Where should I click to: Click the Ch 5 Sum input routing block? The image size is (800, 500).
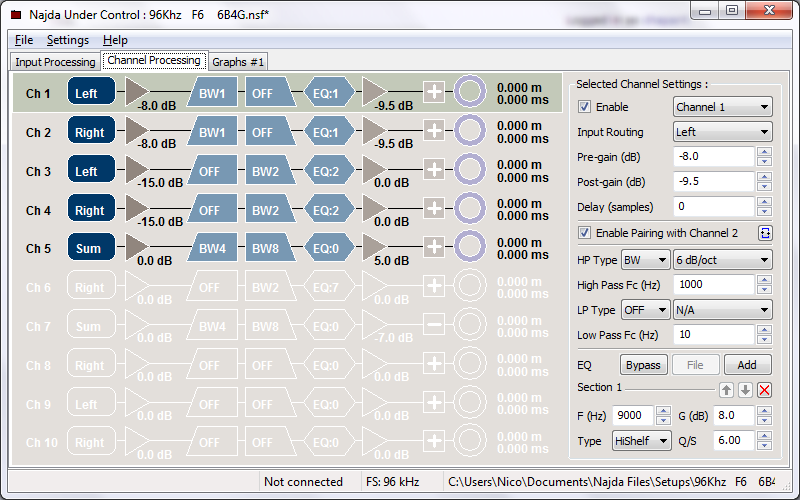coord(91,247)
